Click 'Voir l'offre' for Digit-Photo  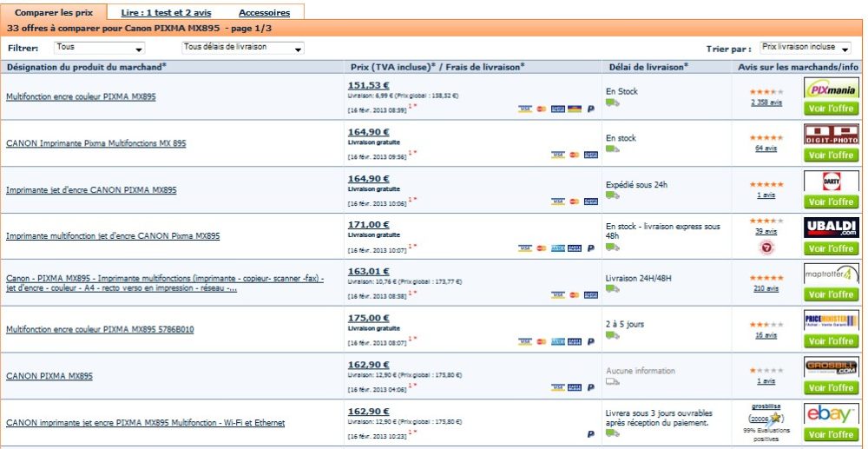pyautogui.click(x=831, y=155)
